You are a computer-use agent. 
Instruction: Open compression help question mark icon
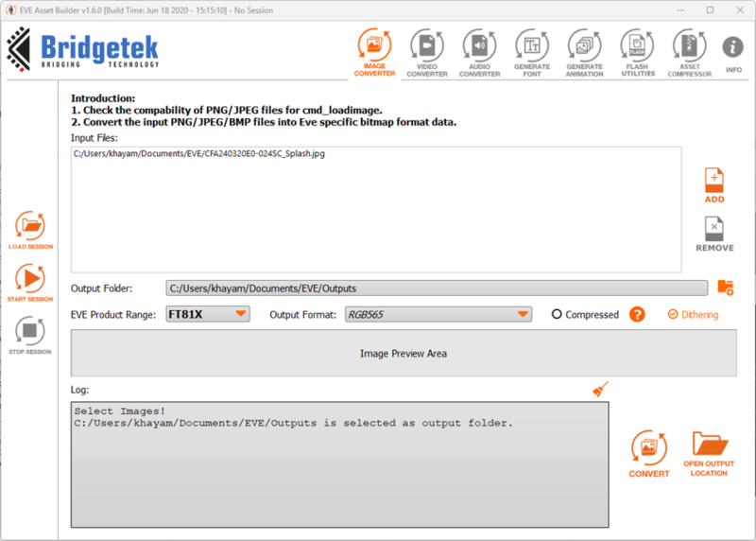click(x=637, y=314)
